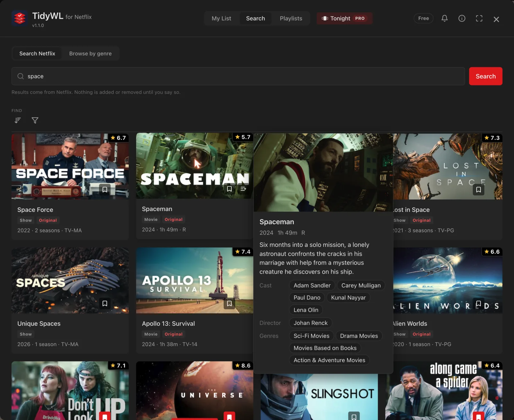The height and width of the screenshot is (420, 514).
Task: Click the "Space Force" title text
Action: (x=35, y=210)
